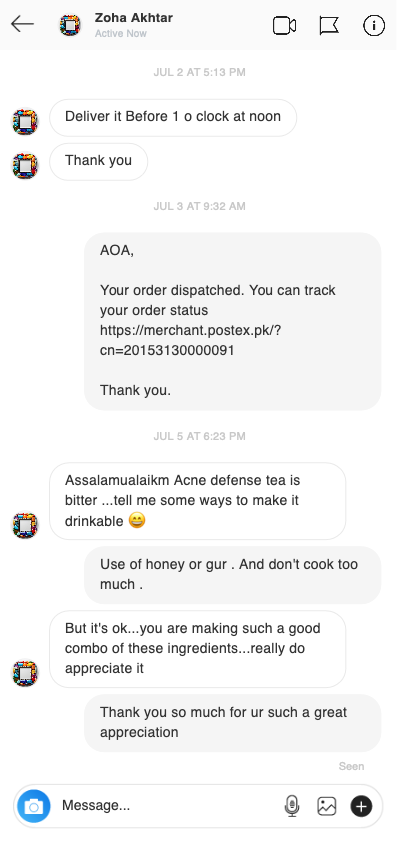This screenshot has height=842, width=397.
Task: Focus the Message text field
Action: [169, 805]
